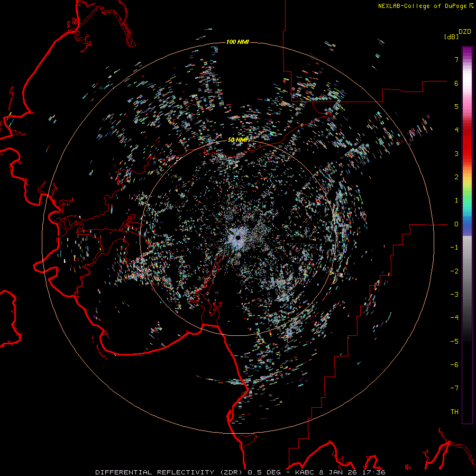Click the 5 dB scale label
The image size is (476, 476).
[x=456, y=106]
